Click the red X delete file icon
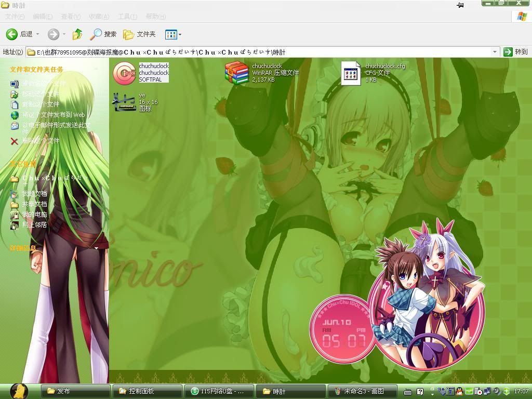 (x=14, y=141)
